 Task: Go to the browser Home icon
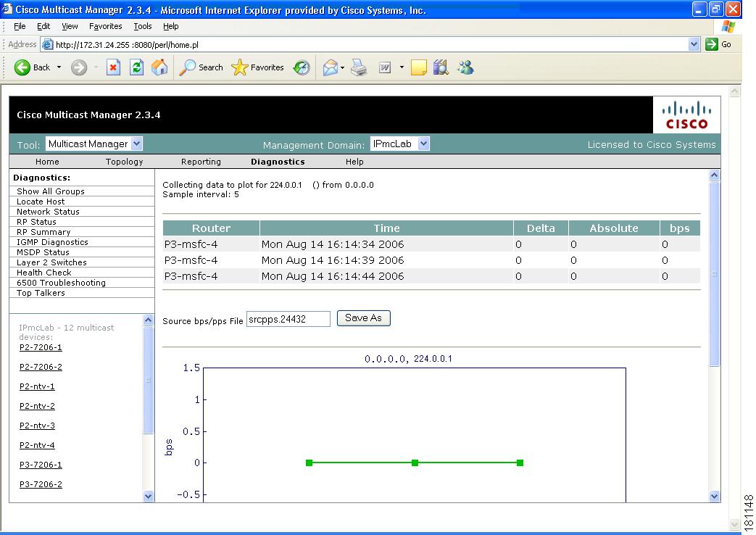[159, 67]
